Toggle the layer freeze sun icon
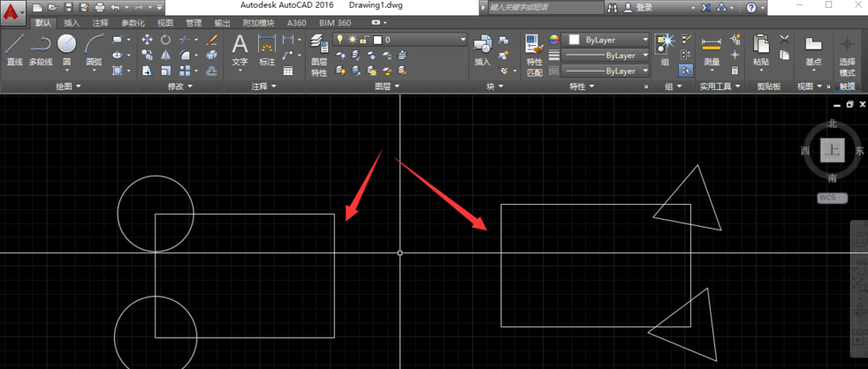 [x=353, y=40]
